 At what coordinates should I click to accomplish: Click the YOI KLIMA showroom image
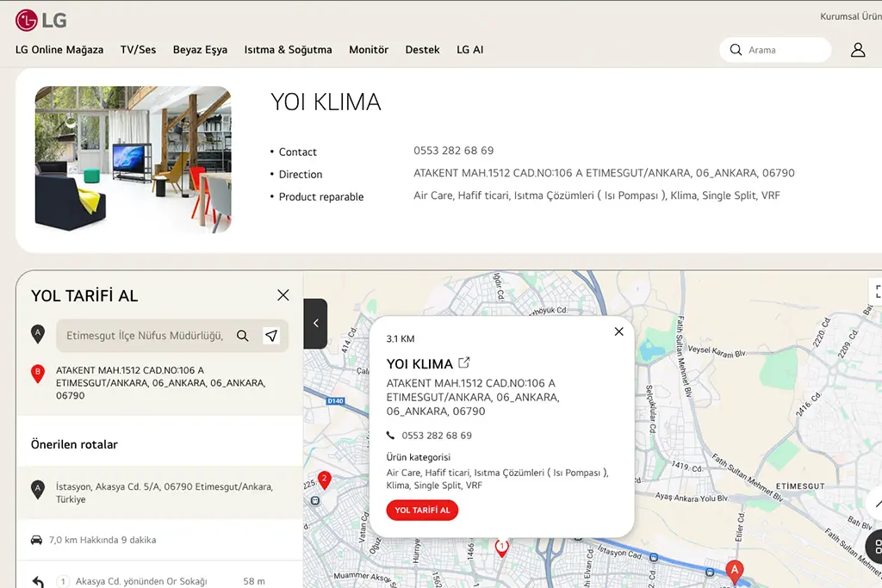[x=134, y=159]
